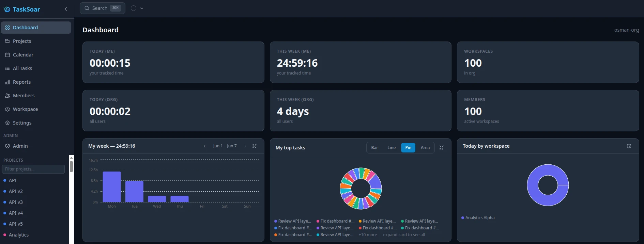Click the Analytics Alpha legend entry
The image size is (644, 244).
point(478,218)
